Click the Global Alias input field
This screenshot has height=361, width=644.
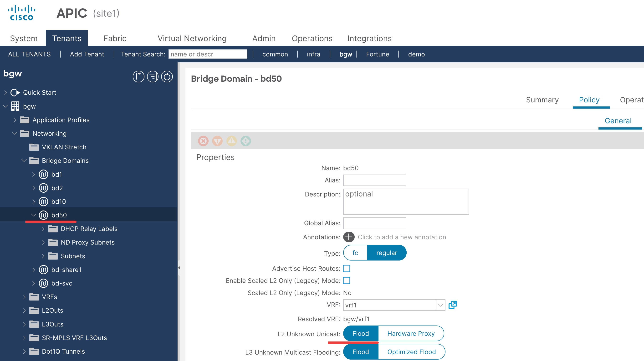point(374,223)
